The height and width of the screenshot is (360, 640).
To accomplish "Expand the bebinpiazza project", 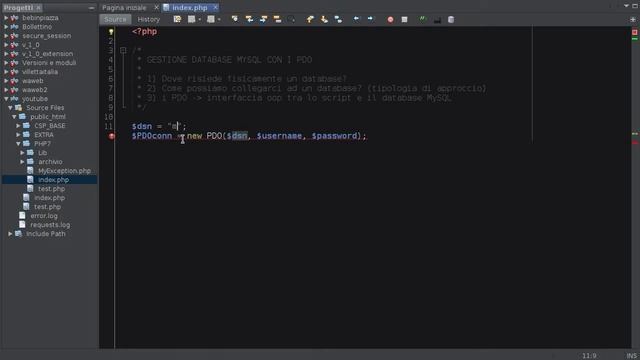I will point(6,18).
